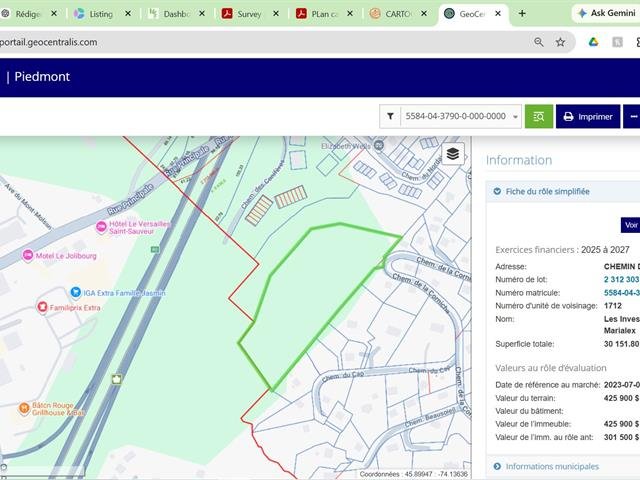Image resolution: width=640 pixels, height=480 pixels.
Task: Close the Listing tab
Action: tap(128, 13)
